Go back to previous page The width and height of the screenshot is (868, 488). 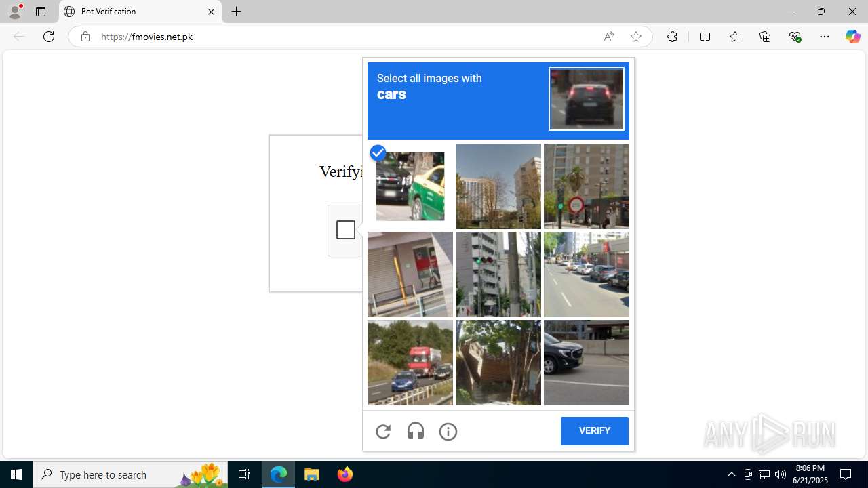pyautogui.click(x=19, y=37)
